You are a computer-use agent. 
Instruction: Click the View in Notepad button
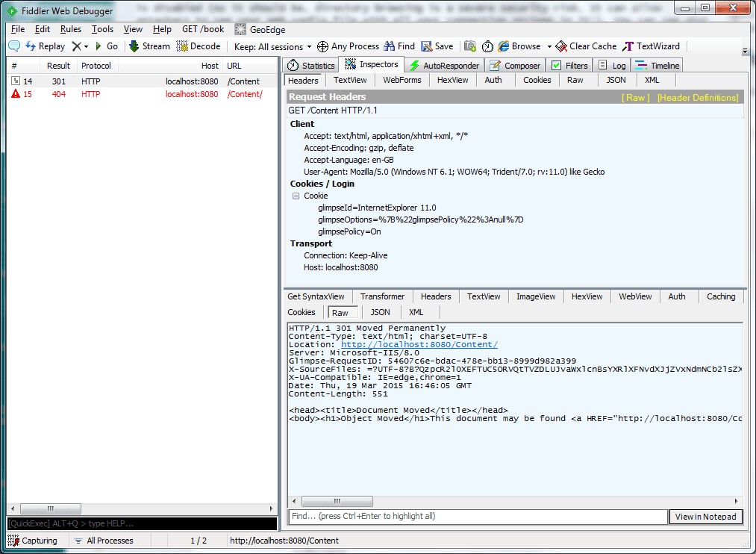click(705, 516)
